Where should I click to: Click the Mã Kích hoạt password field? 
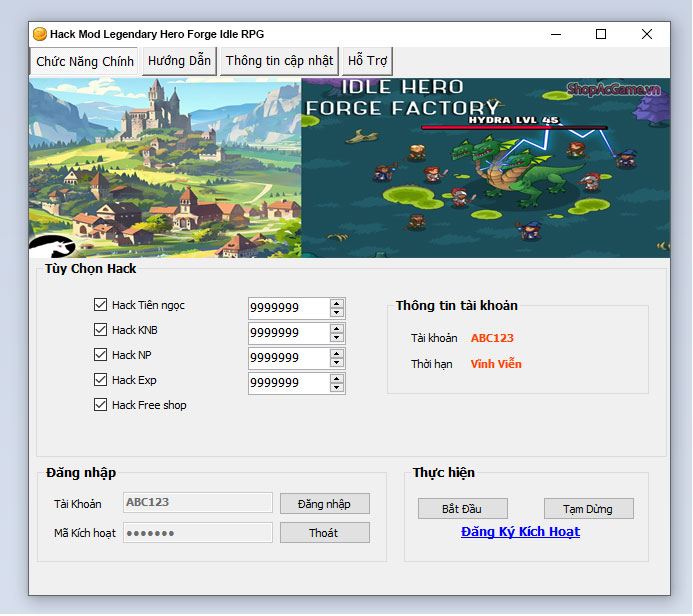[198, 533]
